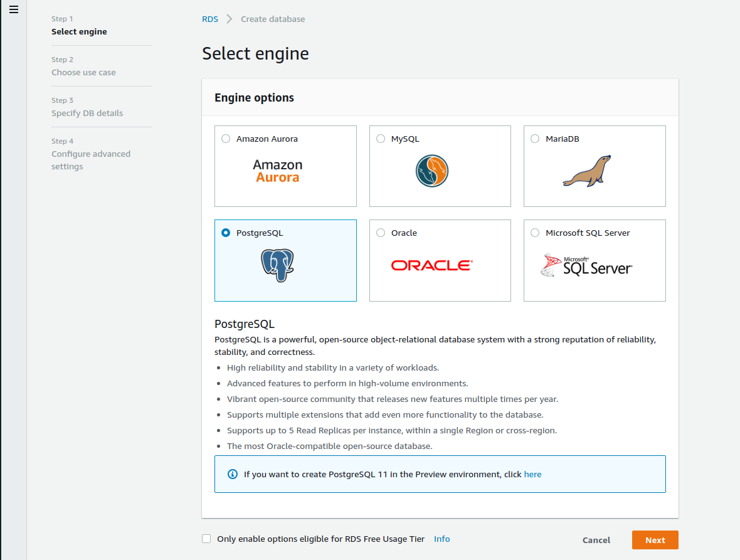Select the Microsoft SQL Server radio button
740x560 pixels.
pyautogui.click(x=535, y=233)
